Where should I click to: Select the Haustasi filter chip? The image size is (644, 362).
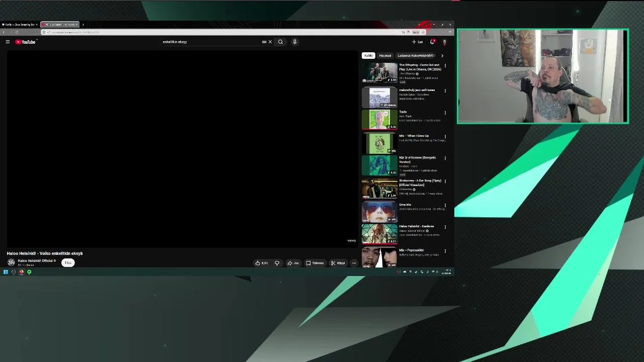tap(385, 55)
